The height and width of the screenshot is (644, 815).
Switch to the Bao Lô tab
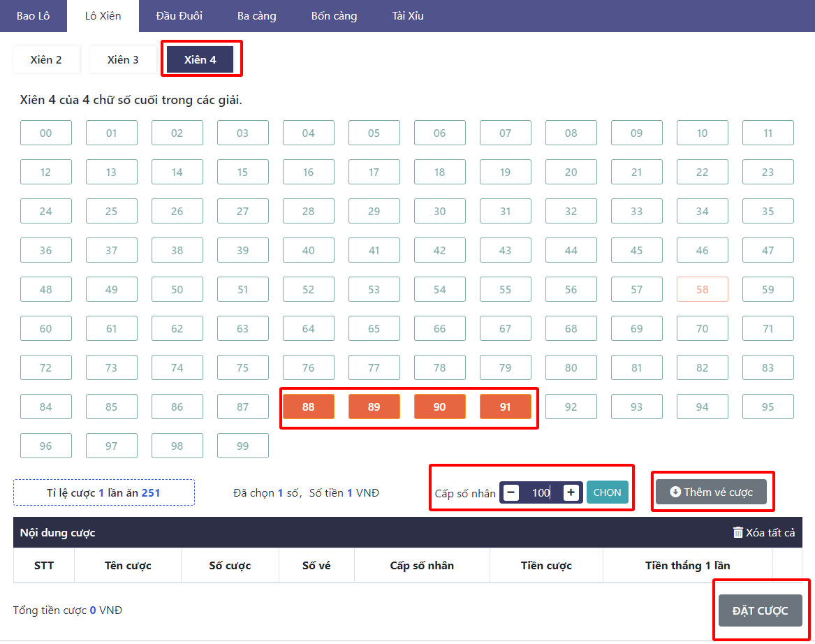pos(34,16)
